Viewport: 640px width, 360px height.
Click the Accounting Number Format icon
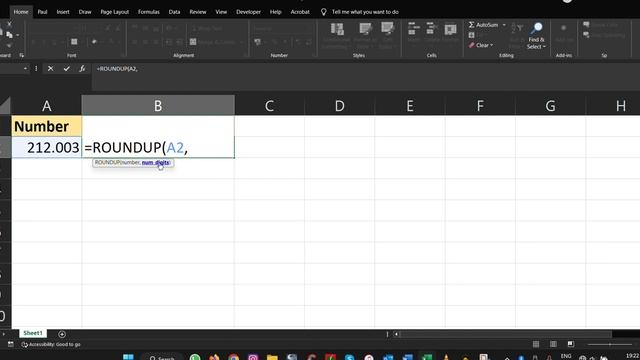coord(257,42)
